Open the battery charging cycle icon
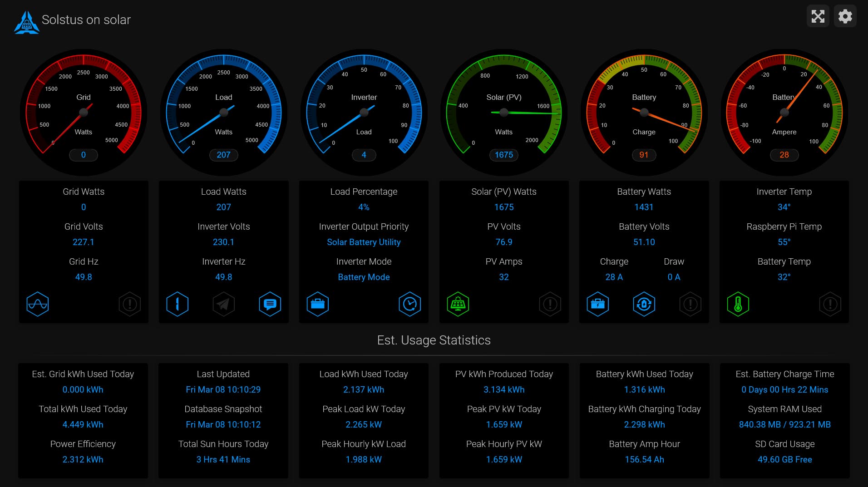 point(644,304)
